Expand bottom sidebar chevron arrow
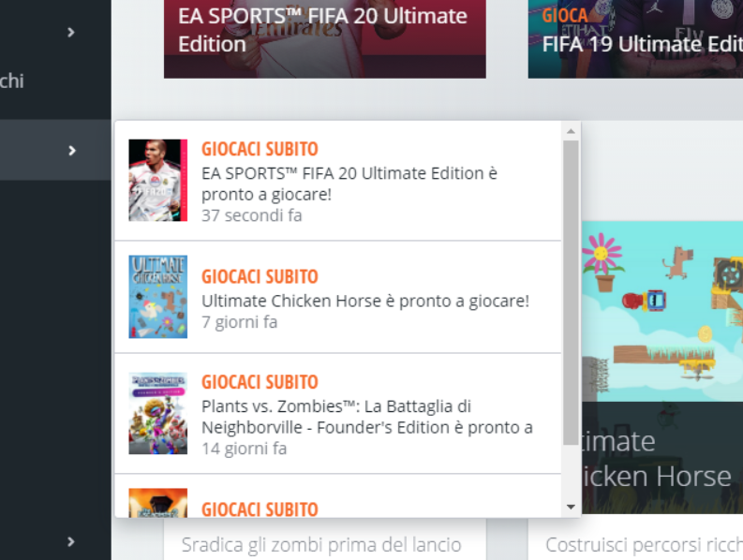 [x=71, y=541]
